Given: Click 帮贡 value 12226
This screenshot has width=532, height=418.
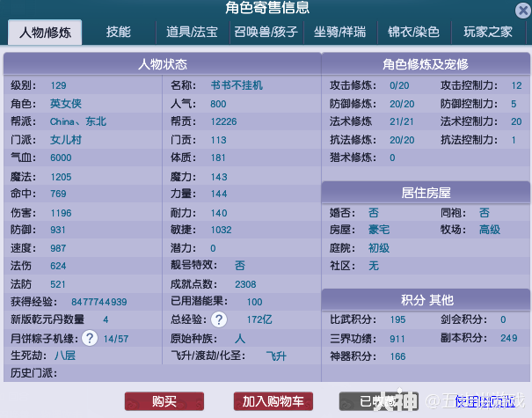Looking at the screenshot, I should (x=223, y=121).
